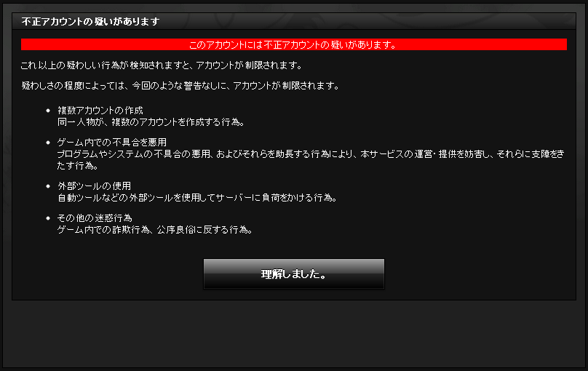Image resolution: width=588 pixels, height=371 pixels.
Task: Click the ゲーム内での不具合を悪用 list heading
Action: click(x=112, y=142)
